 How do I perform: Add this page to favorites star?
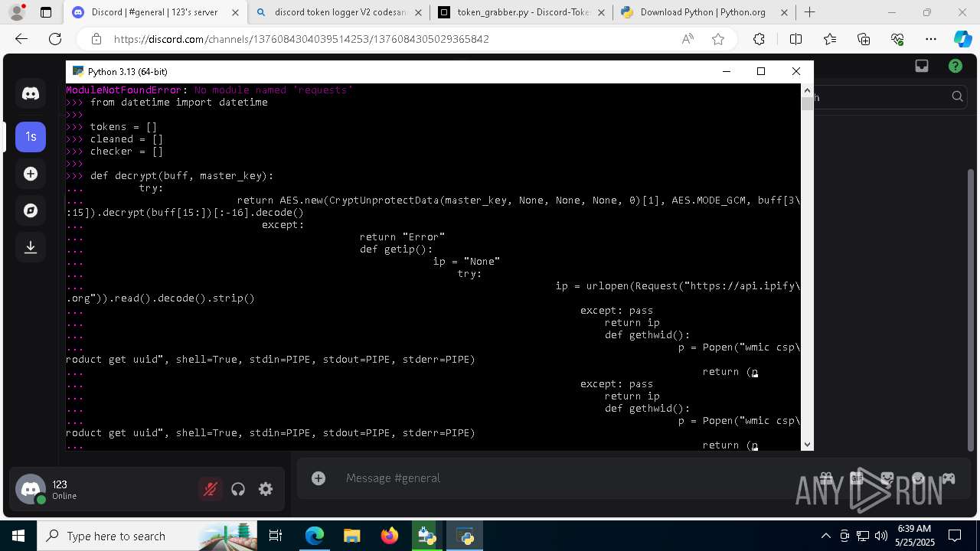click(718, 39)
